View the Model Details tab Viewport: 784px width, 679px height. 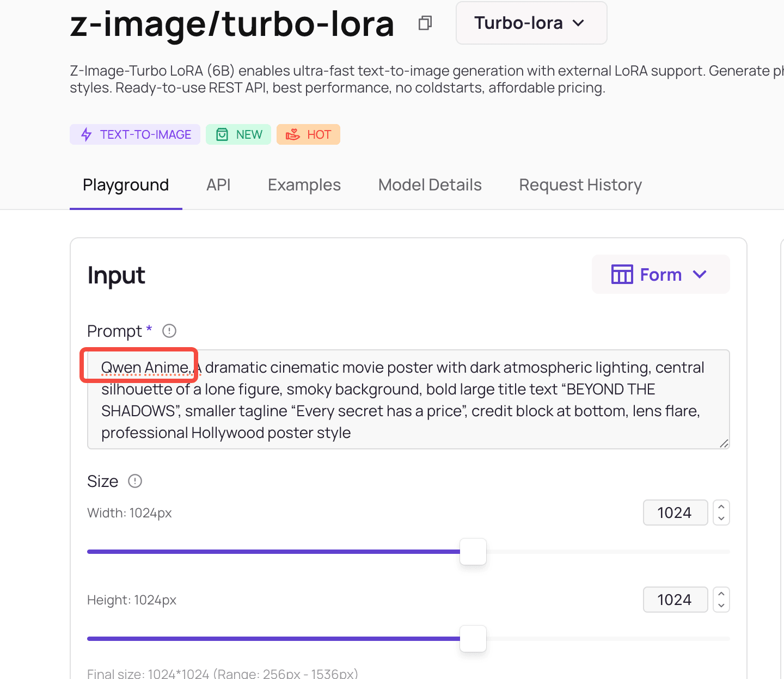[x=430, y=185]
